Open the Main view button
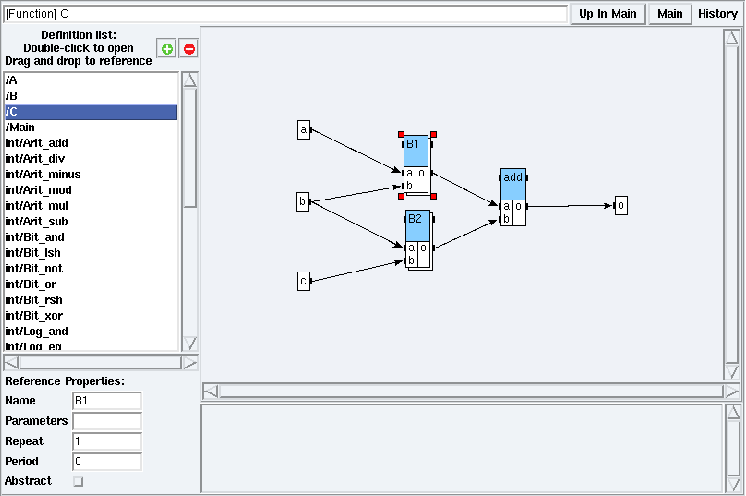Image resolution: width=746 pixels, height=496 pixels. tap(670, 14)
